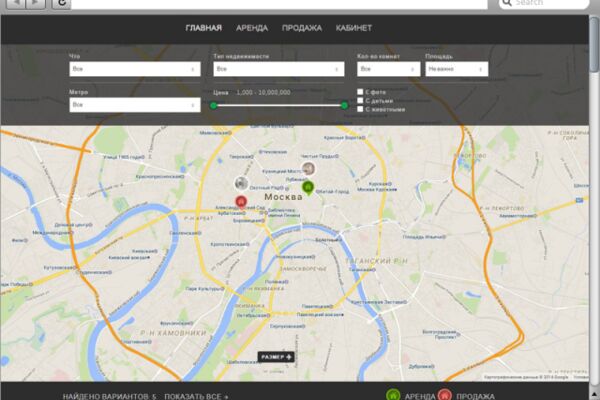
Task: Open the ПРОДАЖА navigation tab
Action: (302, 28)
